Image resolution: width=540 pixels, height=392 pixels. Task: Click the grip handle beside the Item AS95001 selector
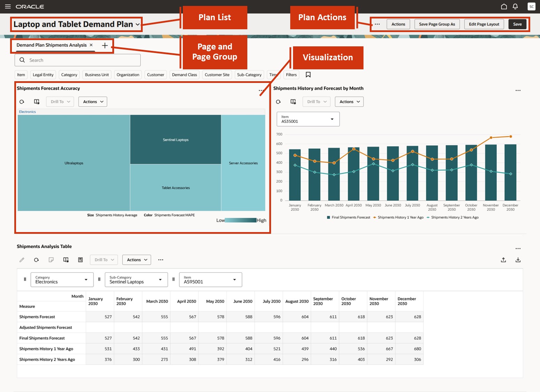click(173, 279)
